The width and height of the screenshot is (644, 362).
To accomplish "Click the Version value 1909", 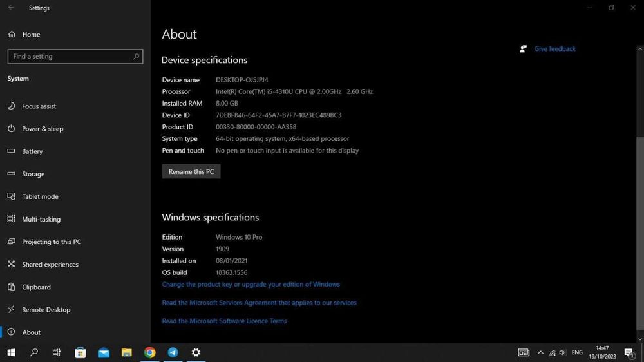I will pos(222,249).
